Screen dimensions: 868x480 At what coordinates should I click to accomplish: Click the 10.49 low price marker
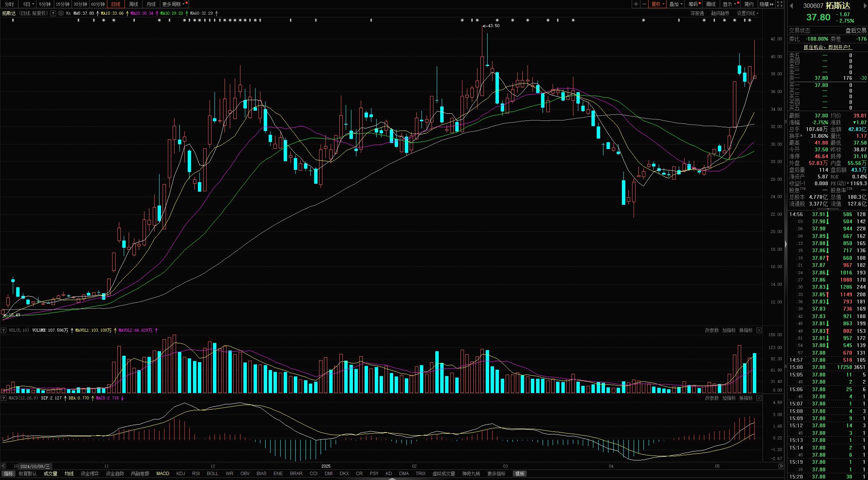click(12, 315)
